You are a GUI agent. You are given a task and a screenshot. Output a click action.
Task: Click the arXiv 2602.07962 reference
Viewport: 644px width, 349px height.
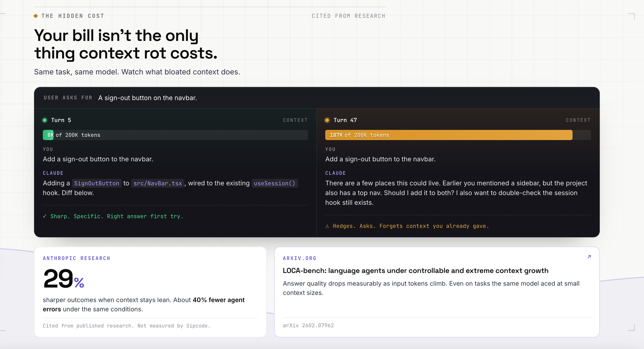point(308,325)
